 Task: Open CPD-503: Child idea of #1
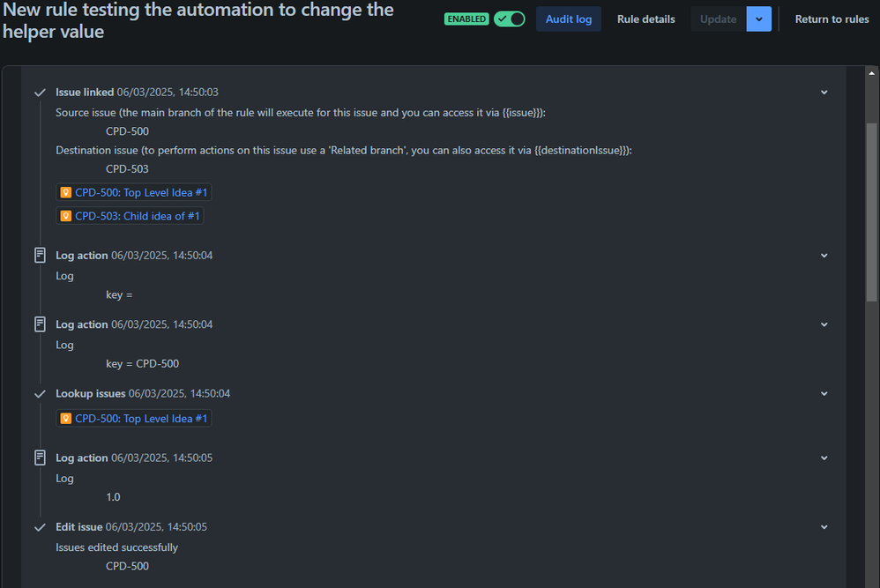click(135, 215)
